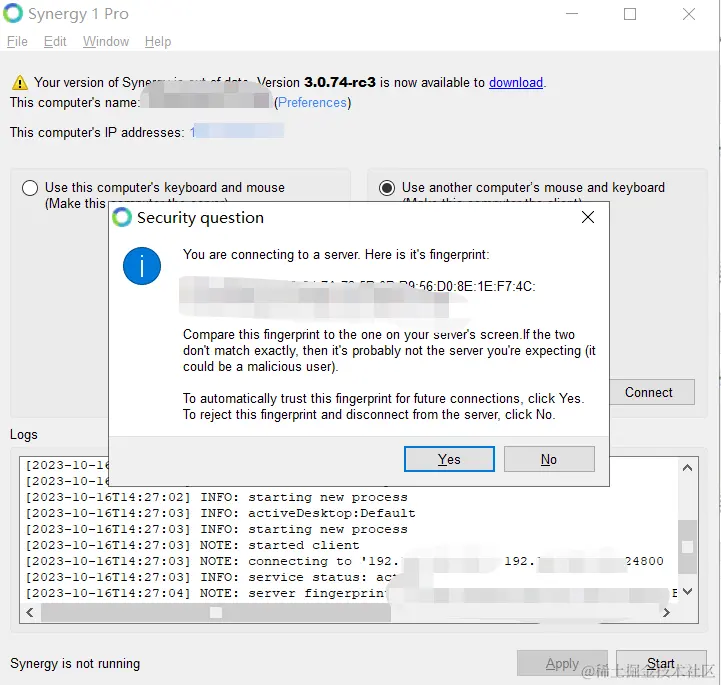Click the 'service status' log line
Viewport: 721px width, 685px height.
pos(212,577)
